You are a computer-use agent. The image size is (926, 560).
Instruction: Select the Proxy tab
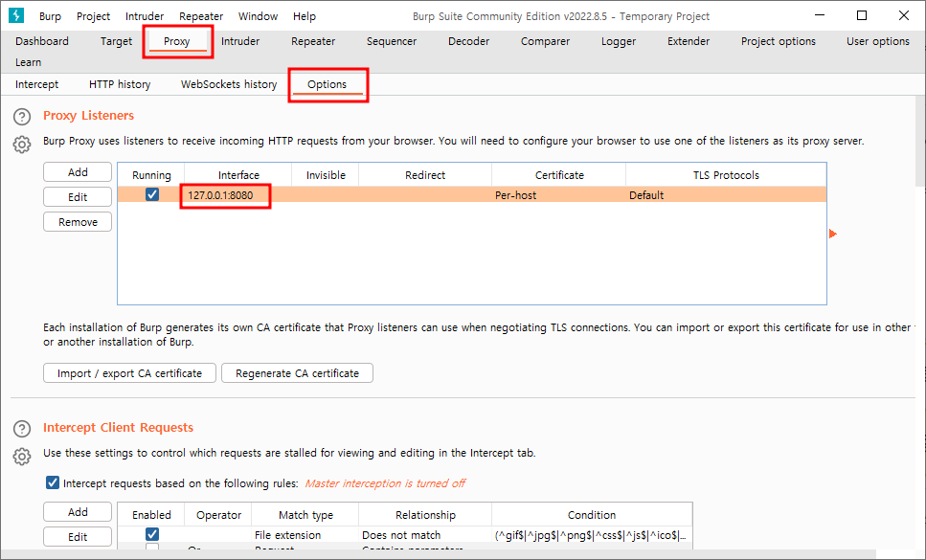pyautogui.click(x=176, y=41)
